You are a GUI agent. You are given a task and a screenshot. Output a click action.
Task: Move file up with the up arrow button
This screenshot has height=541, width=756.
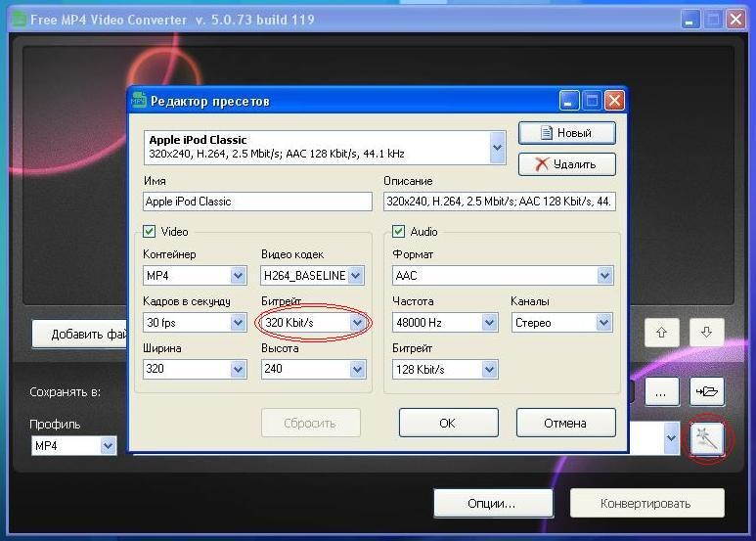point(661,333)
